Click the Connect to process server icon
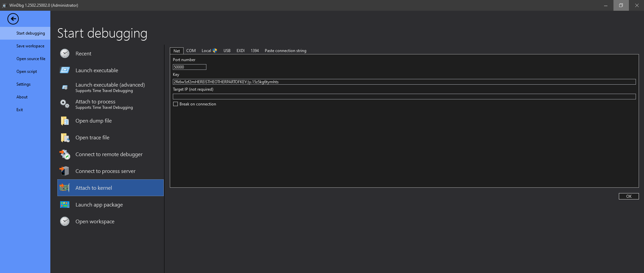644x273 pixels. (x=64, y=171)
